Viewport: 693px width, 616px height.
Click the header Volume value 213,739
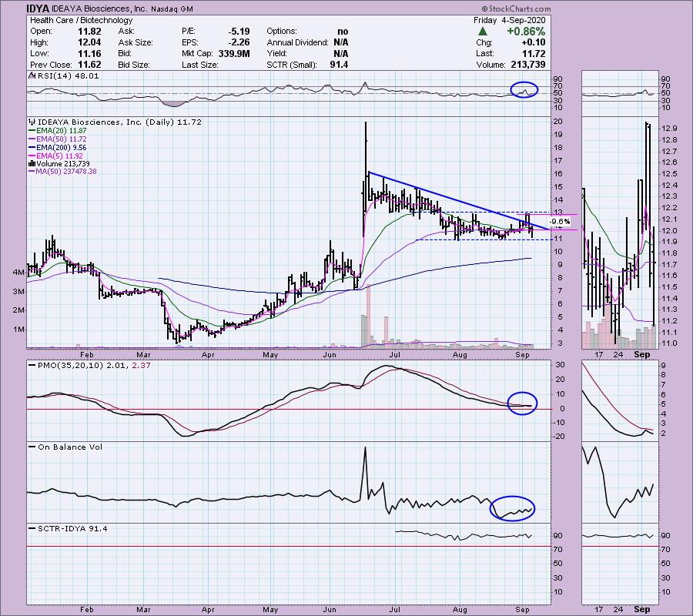(527, 65)
